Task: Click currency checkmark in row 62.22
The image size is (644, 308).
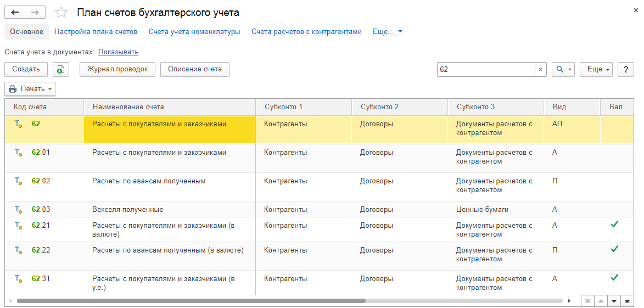Action: tap(614, 249)
